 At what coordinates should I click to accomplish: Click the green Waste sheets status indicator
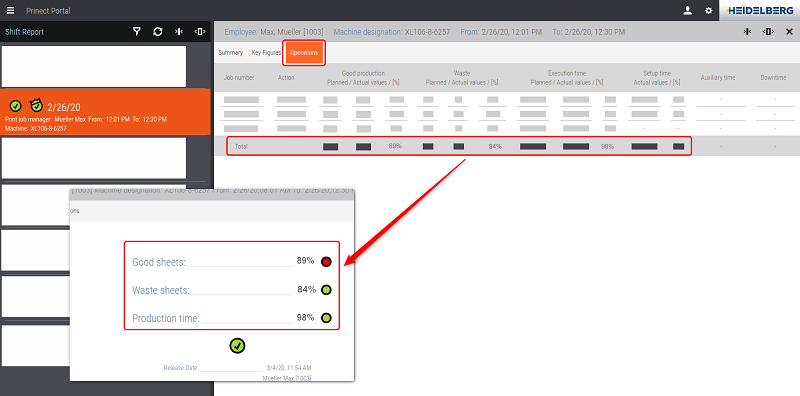tap(327, 290)
